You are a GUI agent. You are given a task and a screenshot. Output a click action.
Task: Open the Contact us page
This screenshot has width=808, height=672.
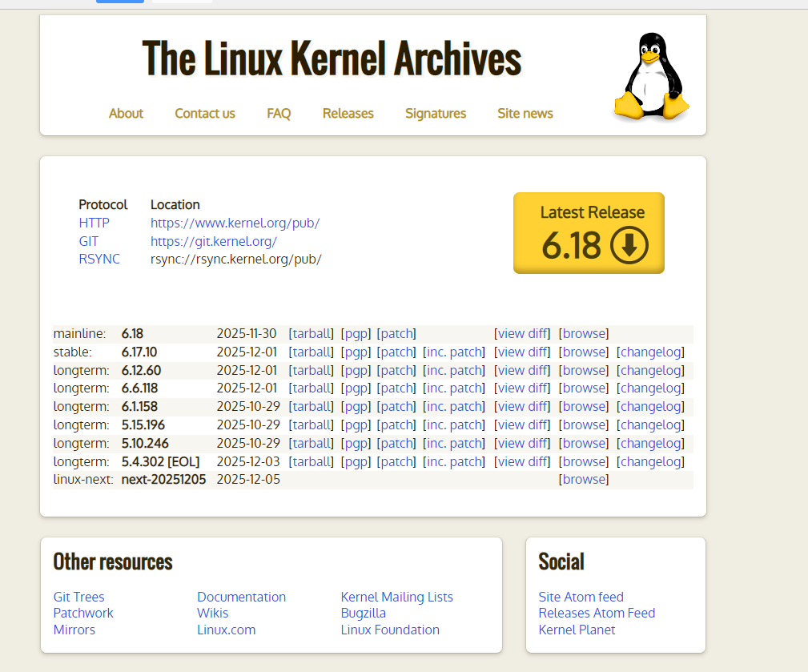point(204,114)
